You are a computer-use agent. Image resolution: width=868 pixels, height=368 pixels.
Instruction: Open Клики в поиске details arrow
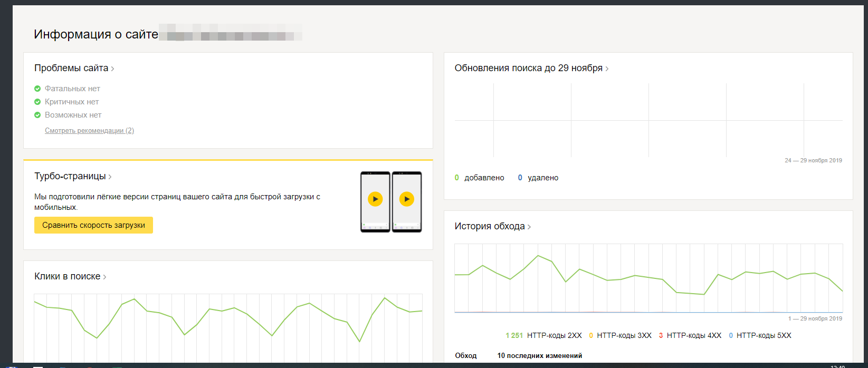click(104, 277)
